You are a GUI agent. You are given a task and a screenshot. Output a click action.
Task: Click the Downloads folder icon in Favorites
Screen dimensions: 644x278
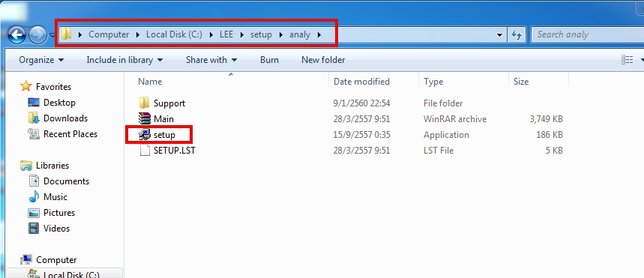coord(34,118)
